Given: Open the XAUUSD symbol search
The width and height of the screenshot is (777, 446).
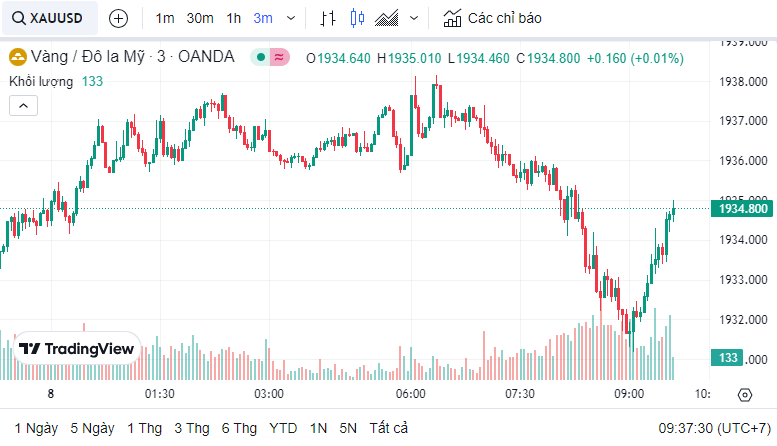Looking at the screenshot, I should click(x=49, y=18).
